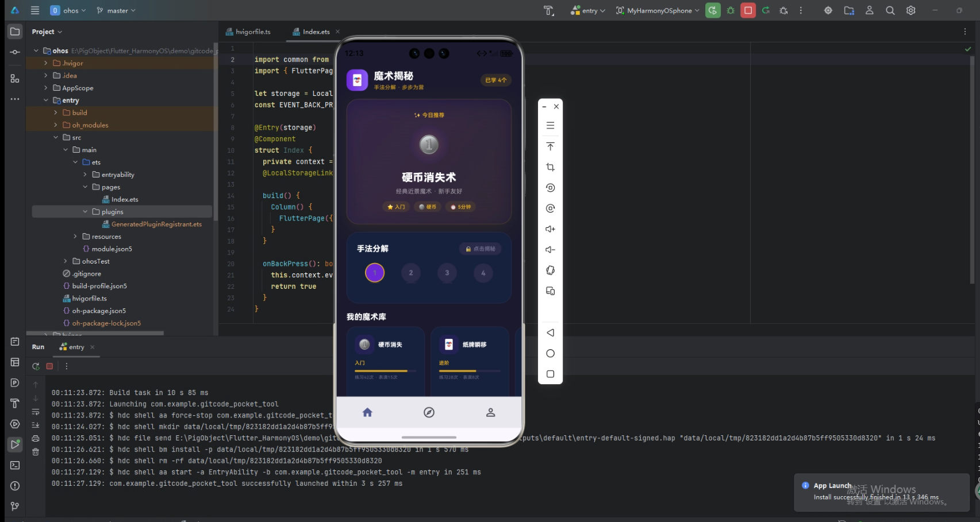Image resolution: width=980 pixels, height=522 pixels.
Task: Select step 3 circle in 手法分解
Action: pyautogui.click(x=447, y=273)
